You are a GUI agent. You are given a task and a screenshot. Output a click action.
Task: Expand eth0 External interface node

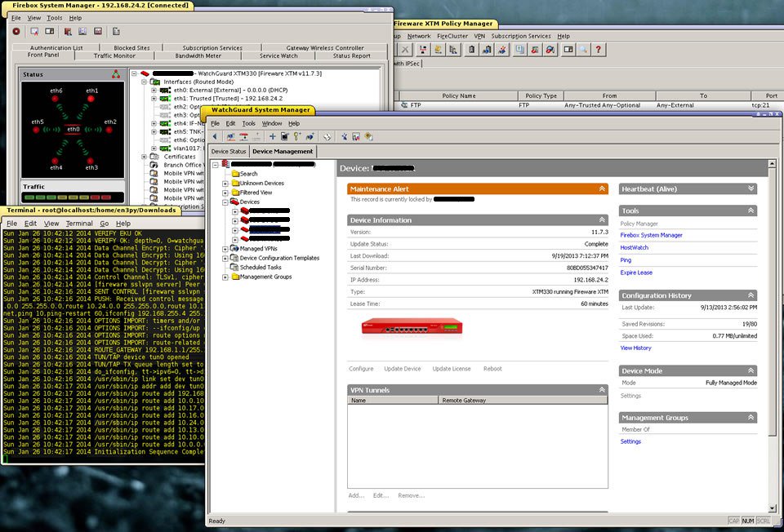click(154, 91)
